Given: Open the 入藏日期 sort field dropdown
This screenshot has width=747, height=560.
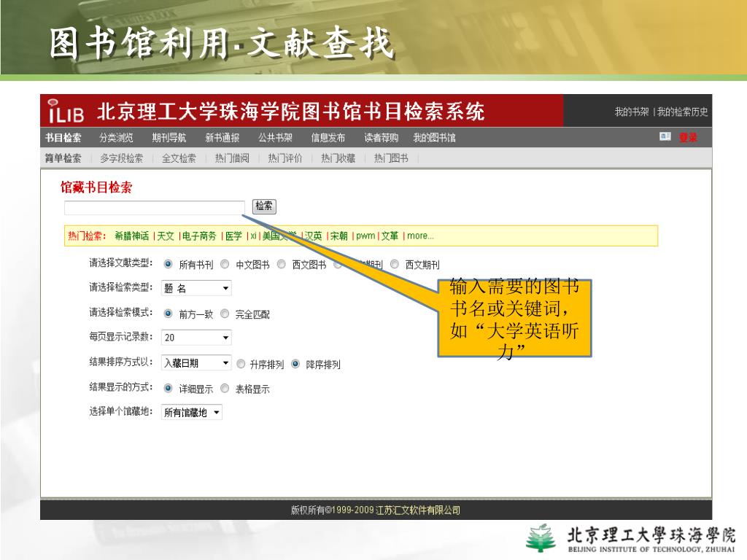Looking at the screenshot, I should (196, 363).
